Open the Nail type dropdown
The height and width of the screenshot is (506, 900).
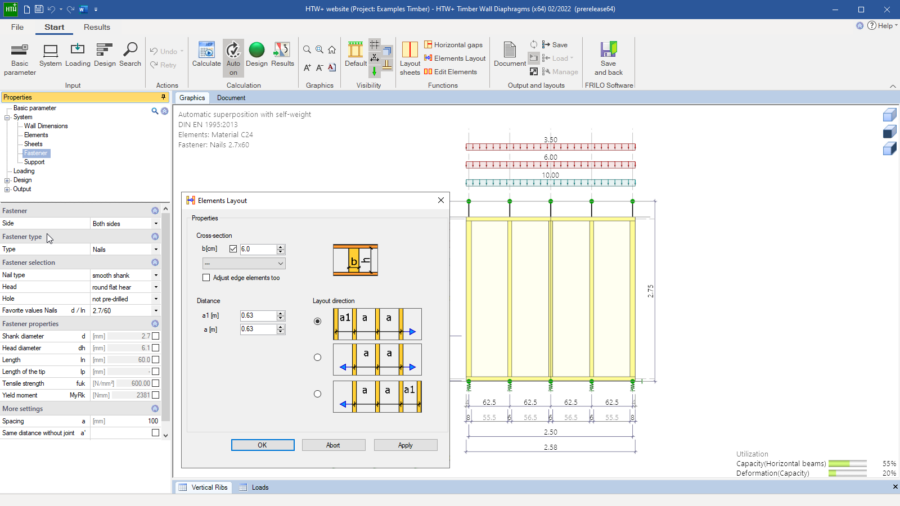(x=125, y=275)
